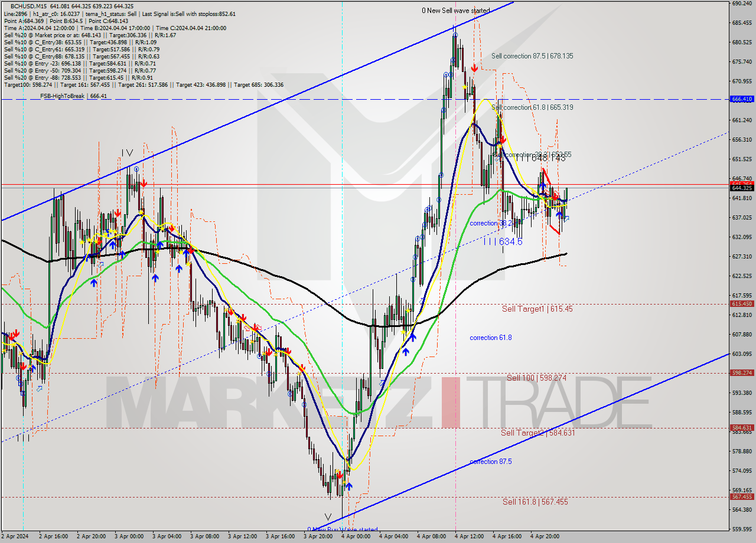This screenshot has width=756, height=543.
Task: Click the blue 'correction 61.8' label
Action: coord(491,338)
